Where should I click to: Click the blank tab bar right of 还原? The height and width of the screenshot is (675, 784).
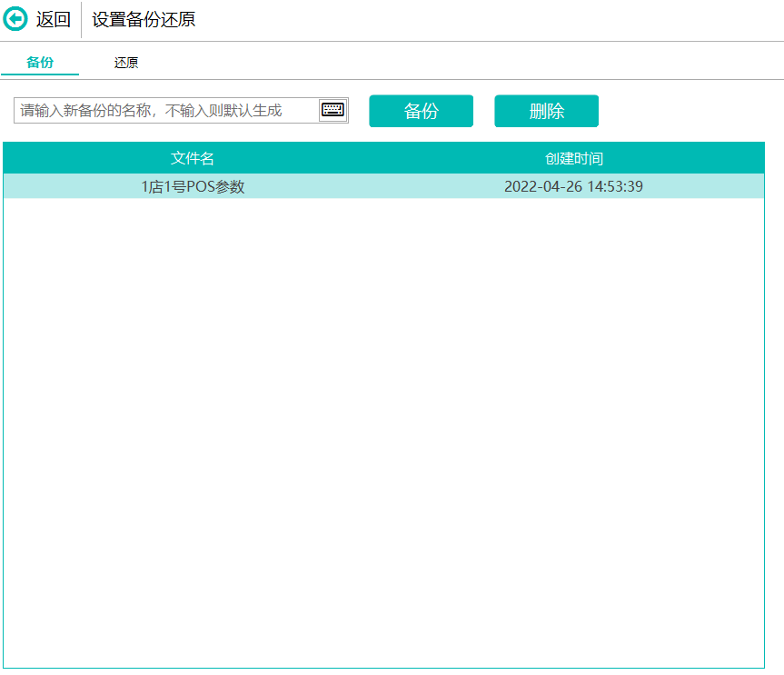[454, 63]
